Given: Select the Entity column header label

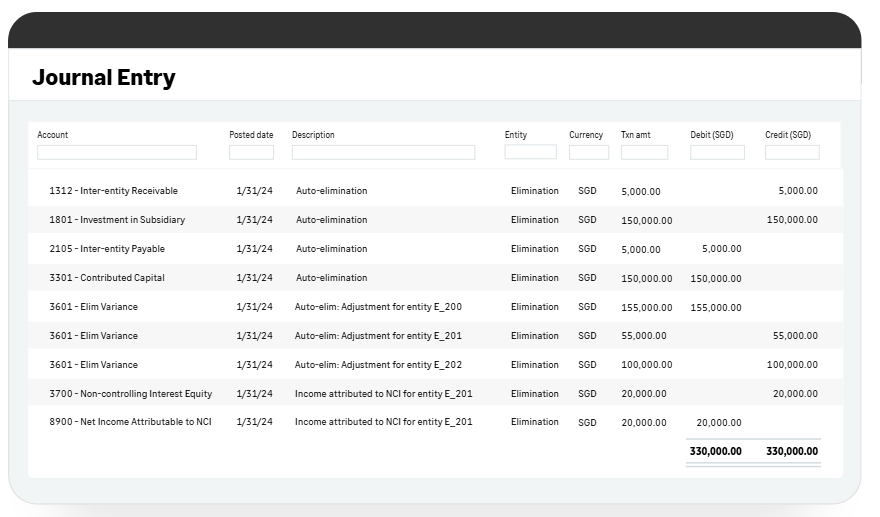Looking at the screenshot, I should 516,135.
